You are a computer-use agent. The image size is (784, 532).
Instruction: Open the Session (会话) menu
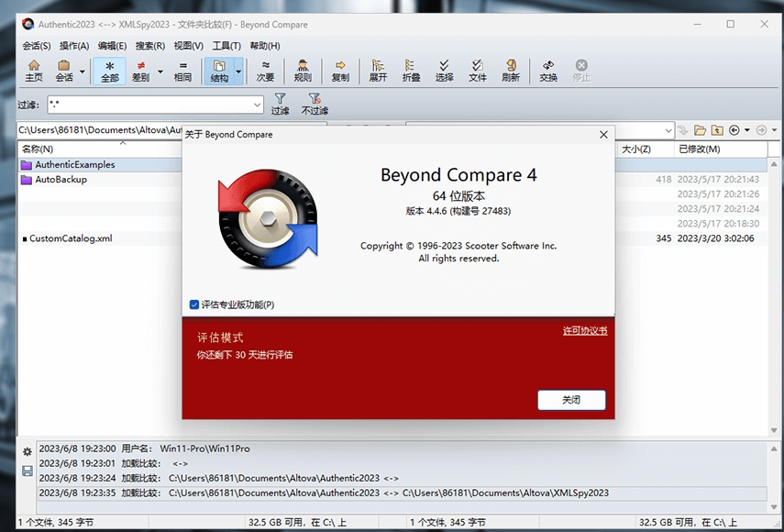coord(36,46)
